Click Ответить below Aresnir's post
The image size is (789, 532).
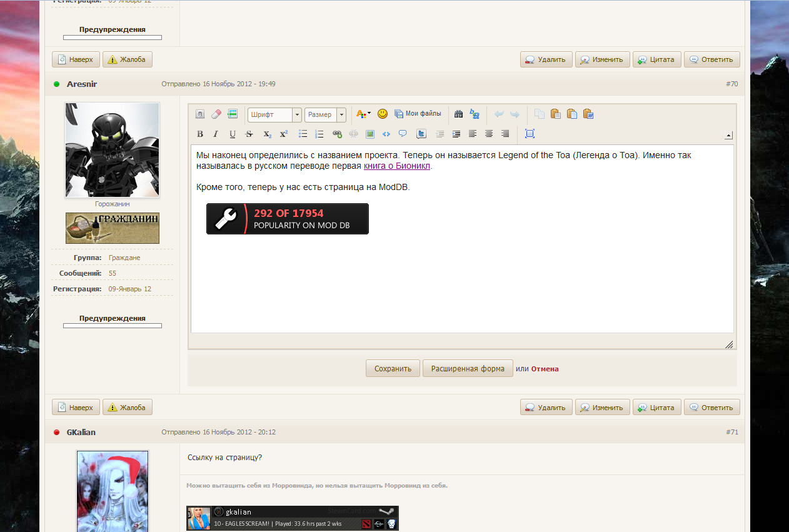point(712,408)
